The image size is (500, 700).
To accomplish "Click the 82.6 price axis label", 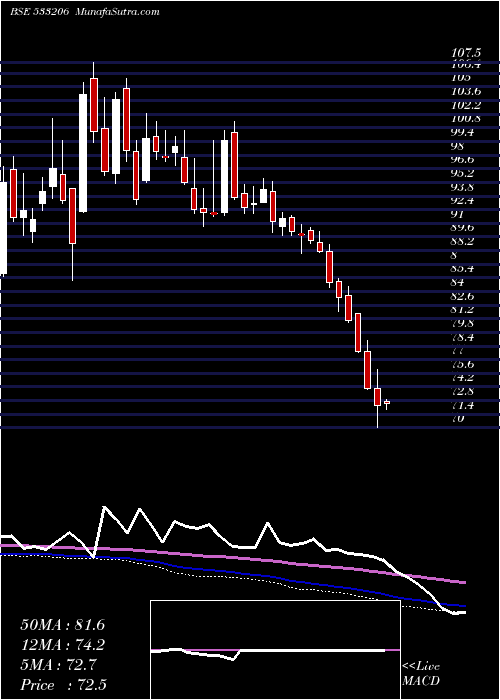I will click(463, 296).
